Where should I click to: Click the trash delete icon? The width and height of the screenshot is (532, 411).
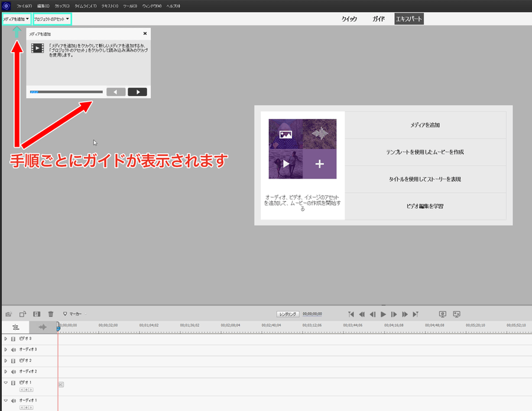click(x=51, y=314)
